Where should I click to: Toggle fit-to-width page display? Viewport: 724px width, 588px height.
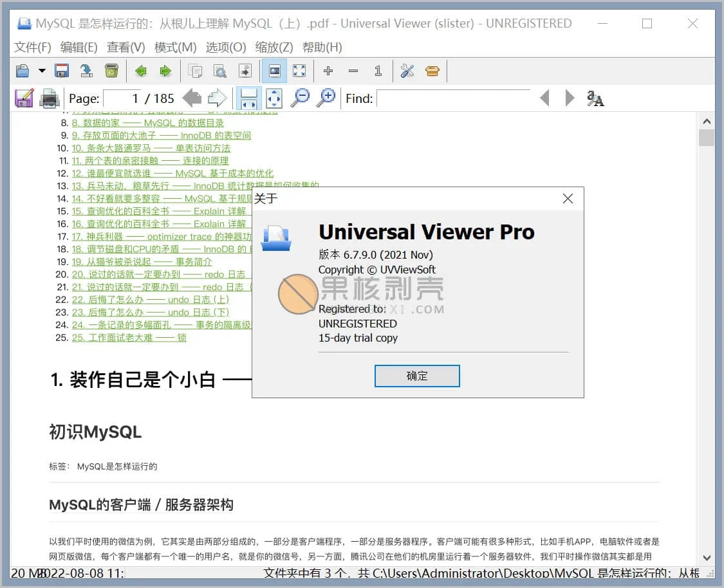[248, 98]
